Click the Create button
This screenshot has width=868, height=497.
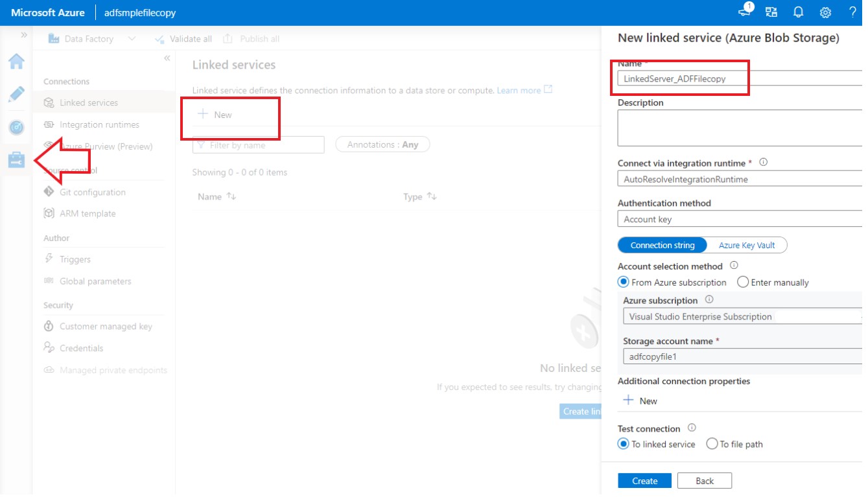tap(645, 481)
